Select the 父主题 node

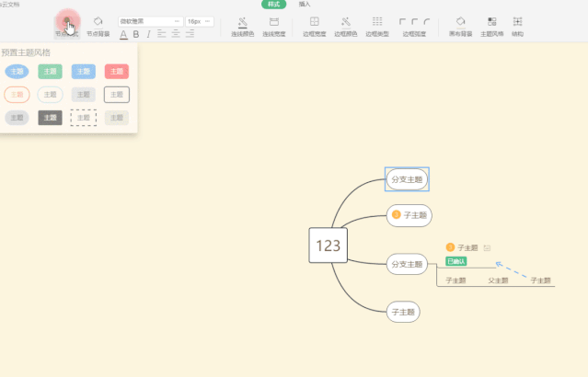(498, 280)
